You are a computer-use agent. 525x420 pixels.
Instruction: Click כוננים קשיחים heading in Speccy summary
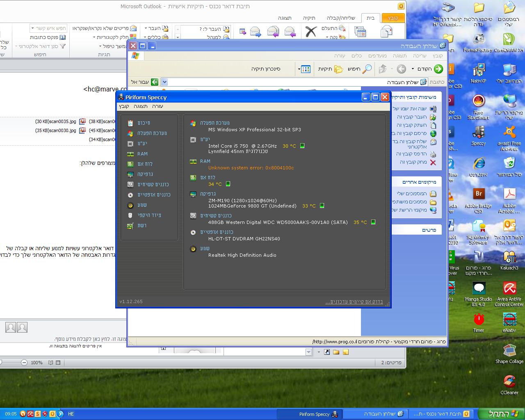[216, 216]
